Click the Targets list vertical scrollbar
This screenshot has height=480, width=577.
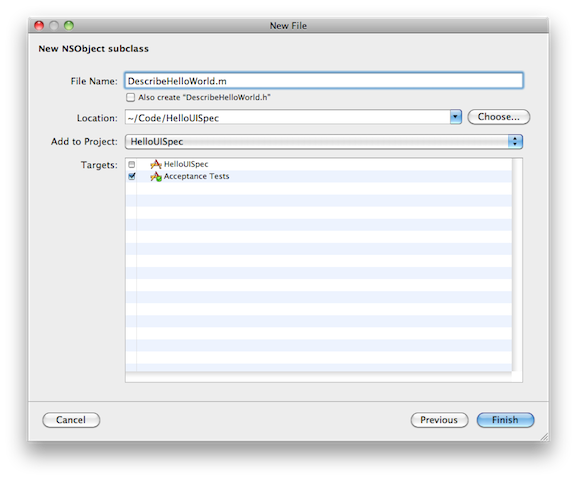[x=517, y=265]
